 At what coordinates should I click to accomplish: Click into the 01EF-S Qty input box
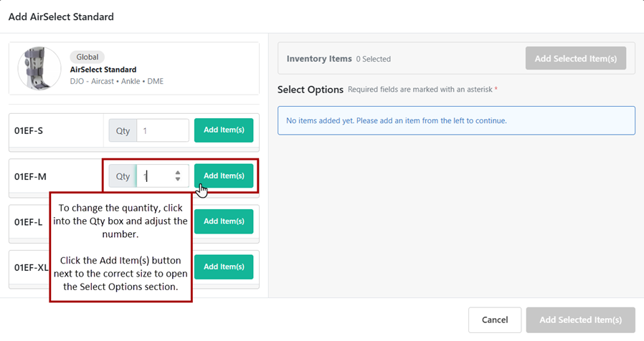(162, 130)
